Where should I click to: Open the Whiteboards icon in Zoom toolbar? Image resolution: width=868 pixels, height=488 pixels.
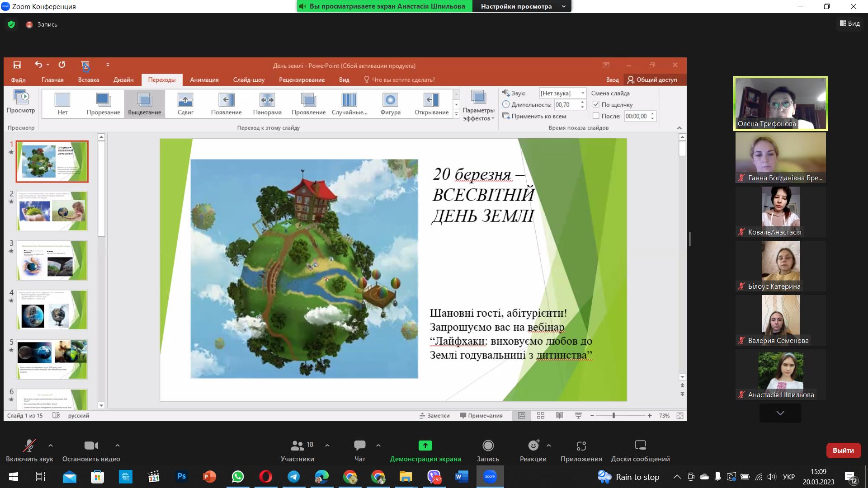click(x=640, y=446)
